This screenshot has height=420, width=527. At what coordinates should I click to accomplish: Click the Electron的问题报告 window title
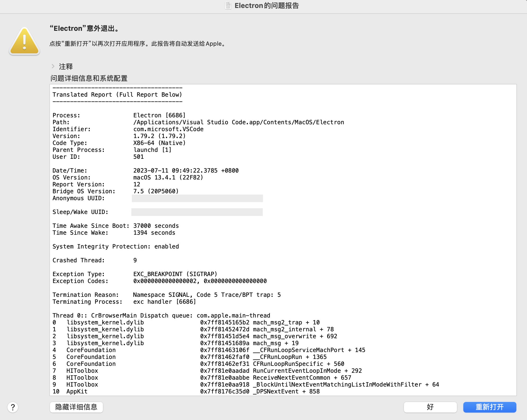point(267,6)
